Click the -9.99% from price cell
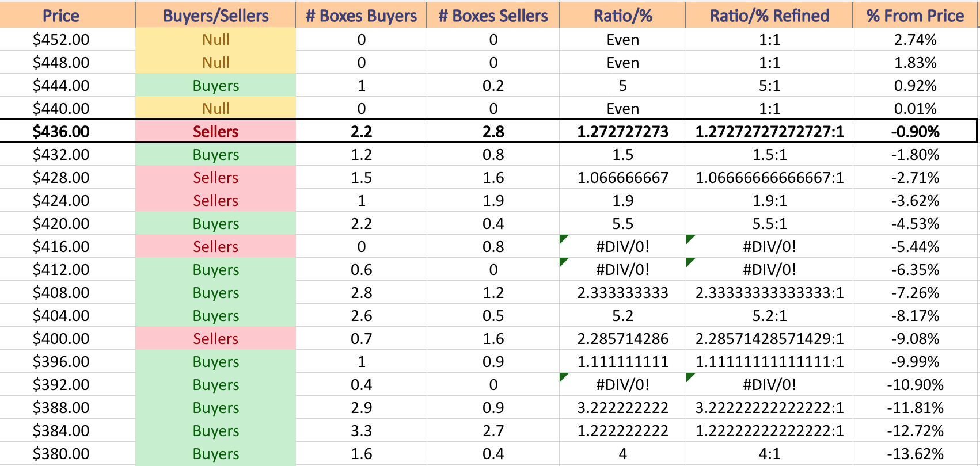The height and width of the screenshot is (466, 980). pyautogui.click(x=915, y=362)
